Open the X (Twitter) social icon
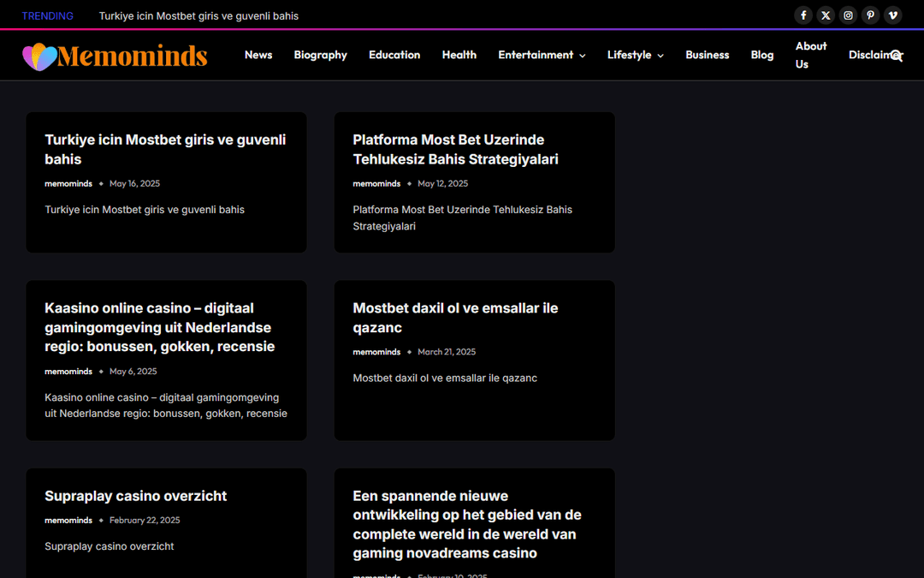This screenshot has width=924, height=578. pos(826,15)
